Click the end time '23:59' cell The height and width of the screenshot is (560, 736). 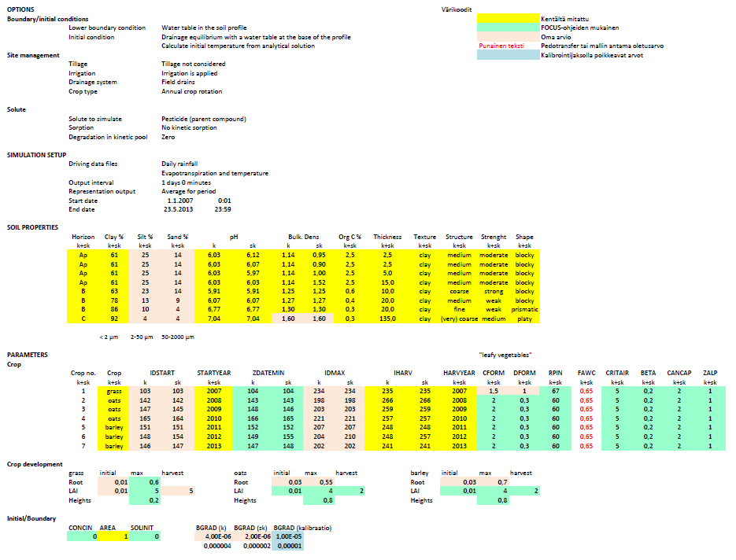point(223,209)
